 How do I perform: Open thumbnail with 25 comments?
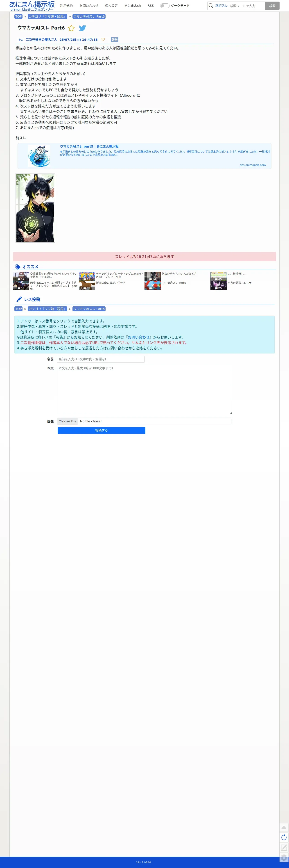pos(219,286)
